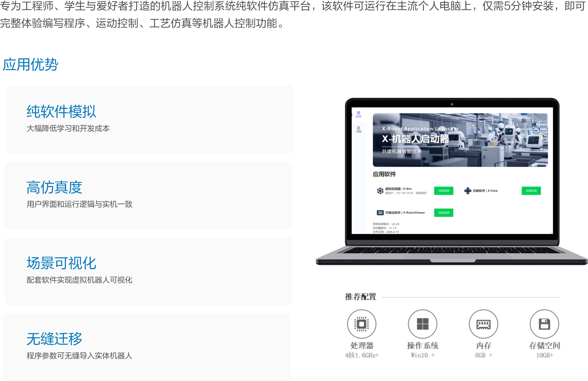Click the 3D X-RobotViewer icon

pos(380,213)
